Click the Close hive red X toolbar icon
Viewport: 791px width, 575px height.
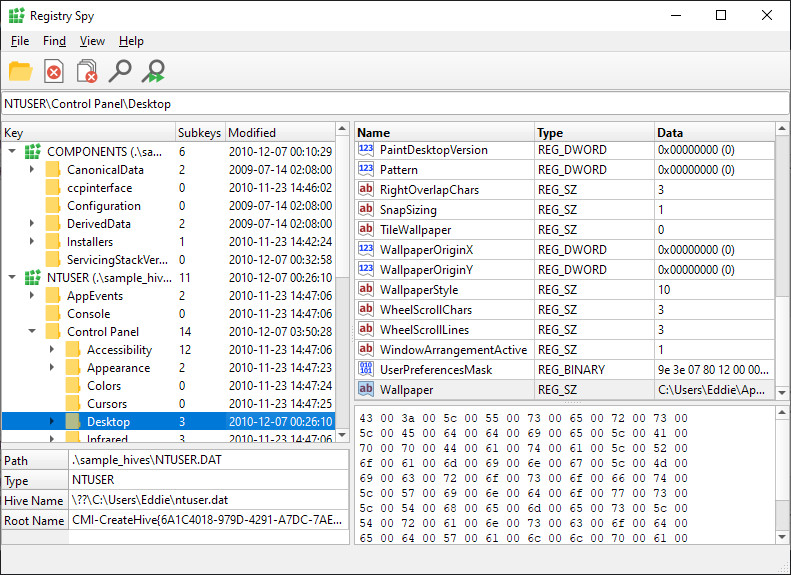53,71
